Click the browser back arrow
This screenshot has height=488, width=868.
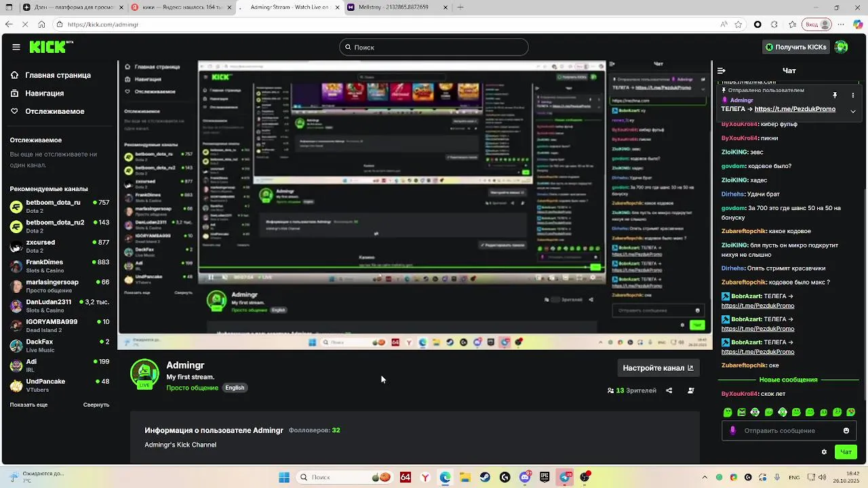tap(9, 24)
